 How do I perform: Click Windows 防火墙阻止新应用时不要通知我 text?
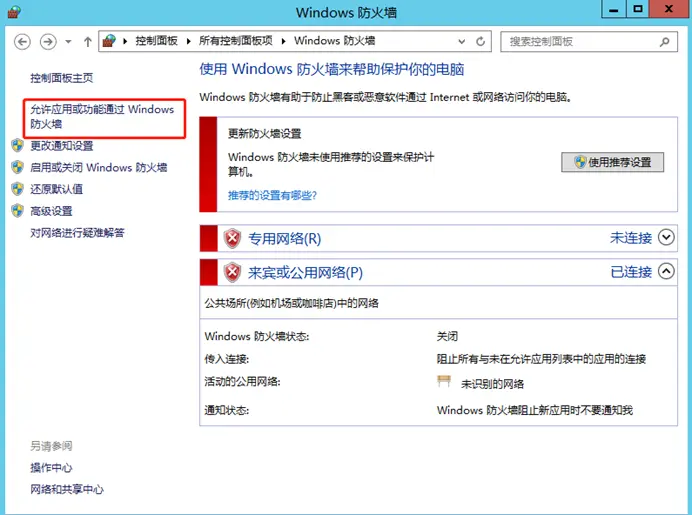pyautogui.click(x=535, y=410)
